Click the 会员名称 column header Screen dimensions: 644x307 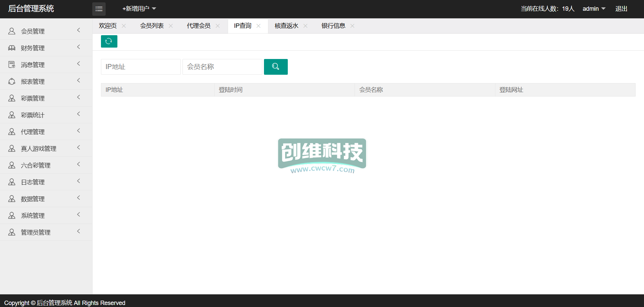425,90
